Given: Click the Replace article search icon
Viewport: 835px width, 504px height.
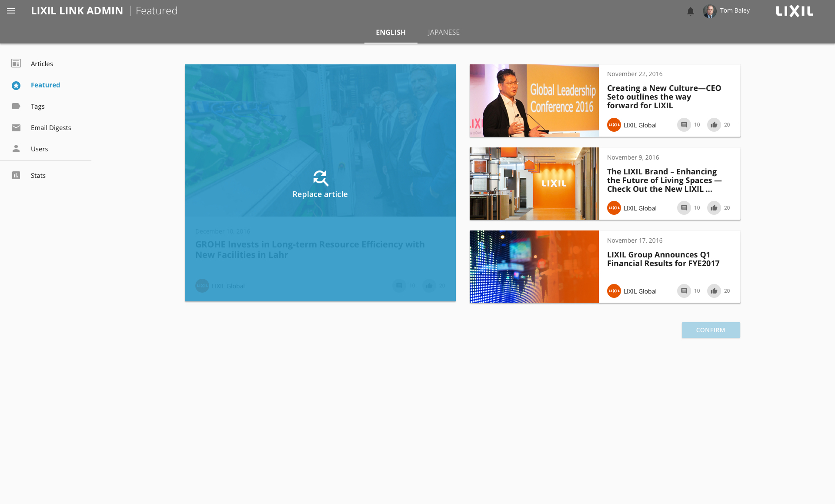Looking at the screenshot, I should (321, 178).
